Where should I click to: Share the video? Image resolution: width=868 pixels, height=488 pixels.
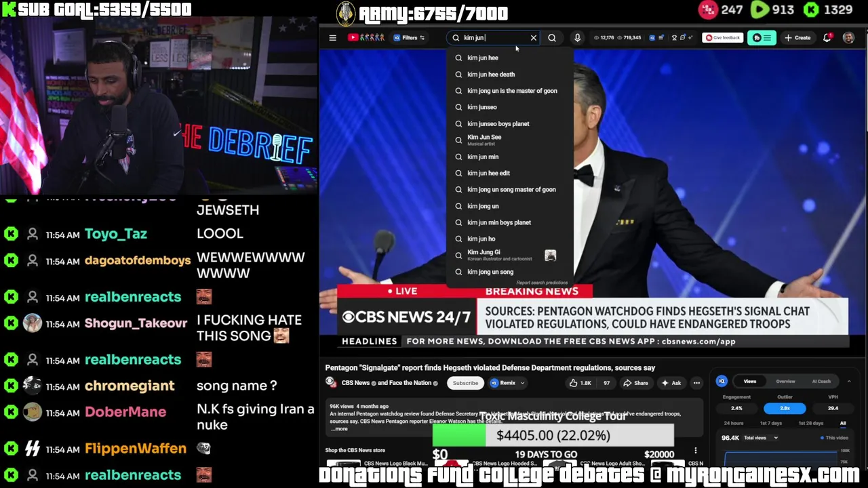(636, 383)
